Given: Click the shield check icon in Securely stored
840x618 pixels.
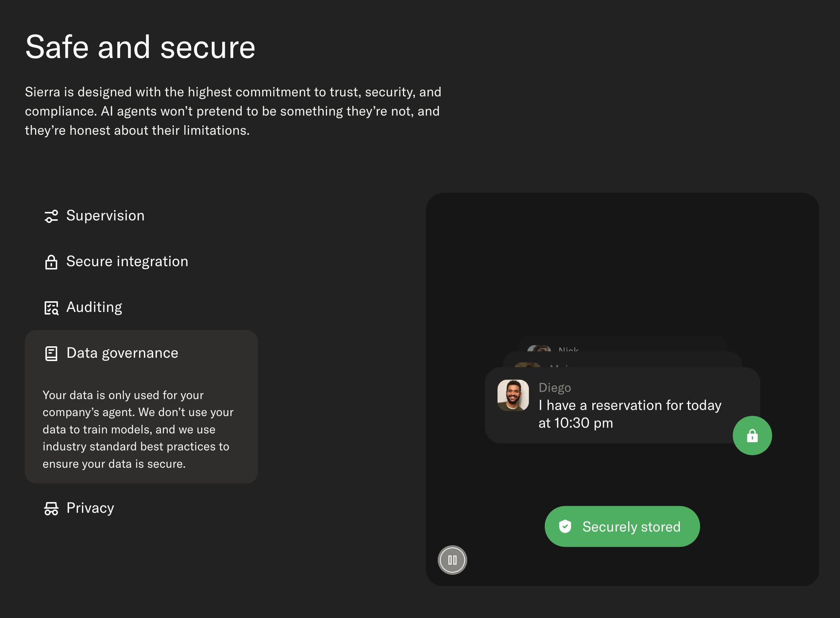Looking at the screenshot, I should pos(565,526).
